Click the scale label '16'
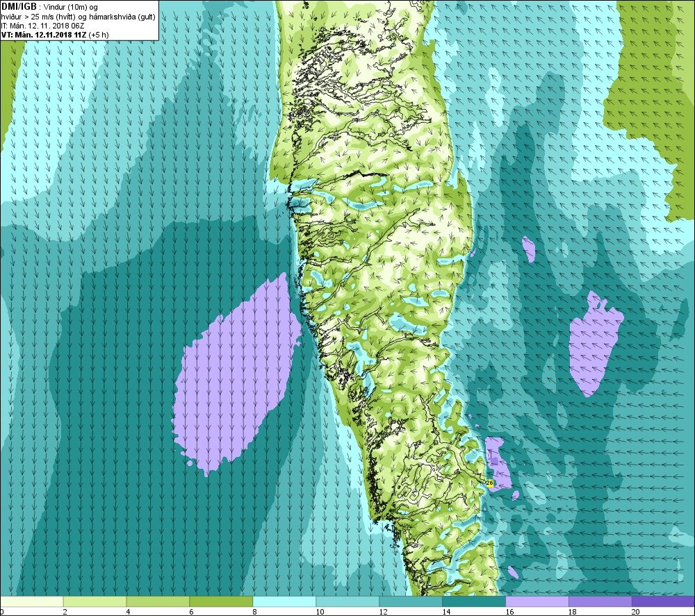Screen dimensions: 695x616 point(509,612)
